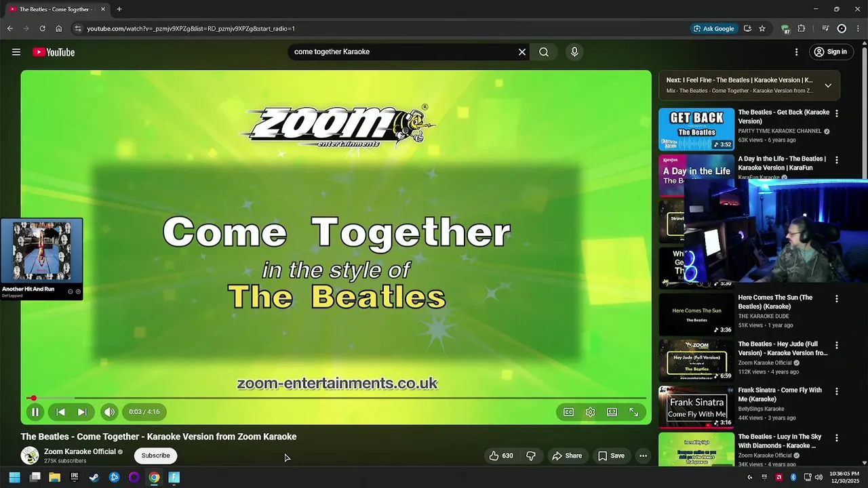Open Epic Games Launcher from taskbar

click(x=75, y=477)
